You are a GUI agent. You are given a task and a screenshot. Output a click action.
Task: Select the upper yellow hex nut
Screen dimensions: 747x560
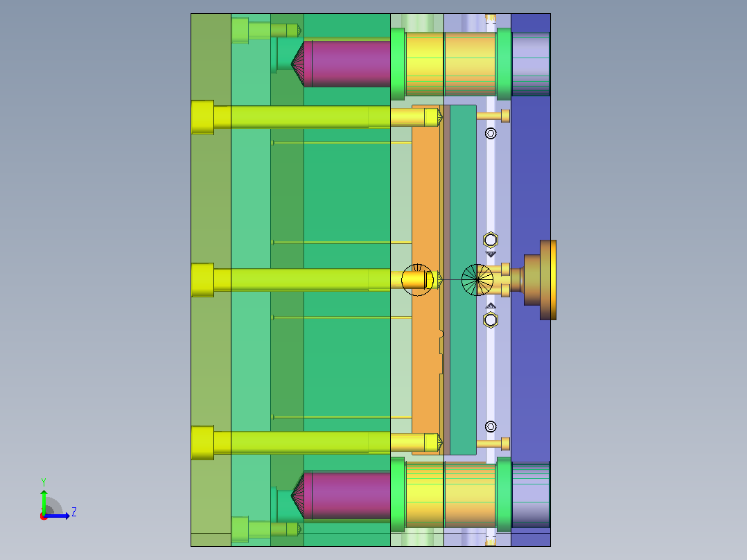pos(490,240)
